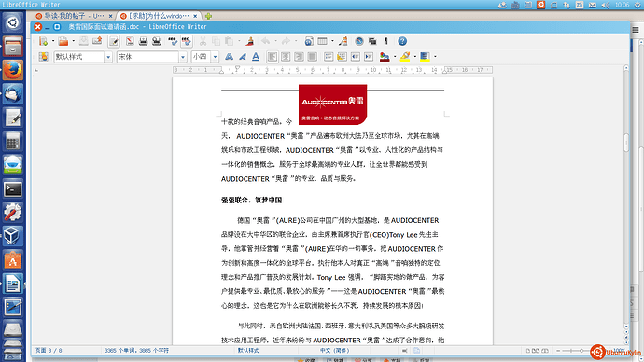This screenshot has width=644, height=362.
Task: Click the Copy icon
Action: pos(216,41)
